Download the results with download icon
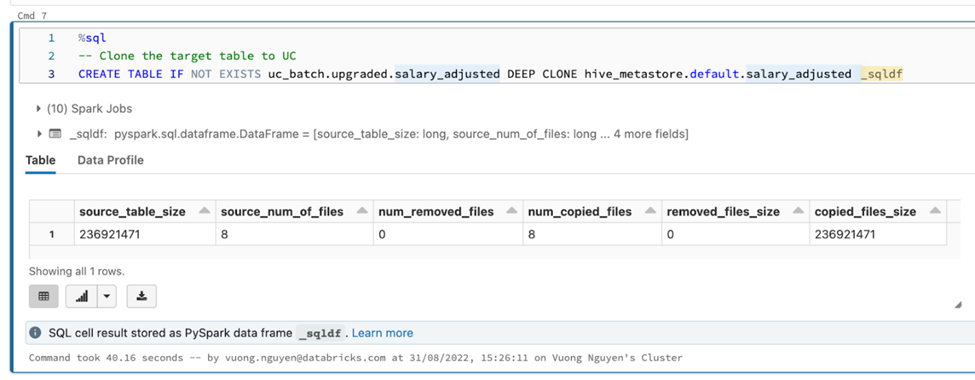 [x=142, y=297]
